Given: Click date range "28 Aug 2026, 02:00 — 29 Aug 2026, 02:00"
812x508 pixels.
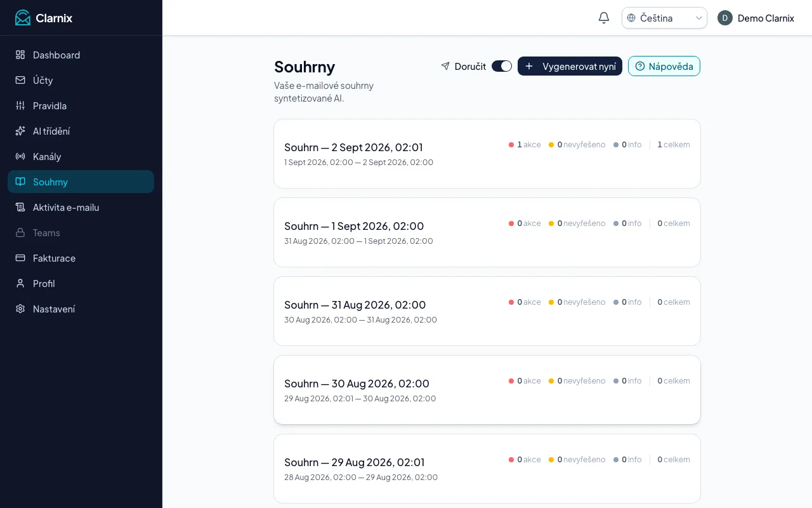Looking at the screenshot, I should click(x=361, y=478).
